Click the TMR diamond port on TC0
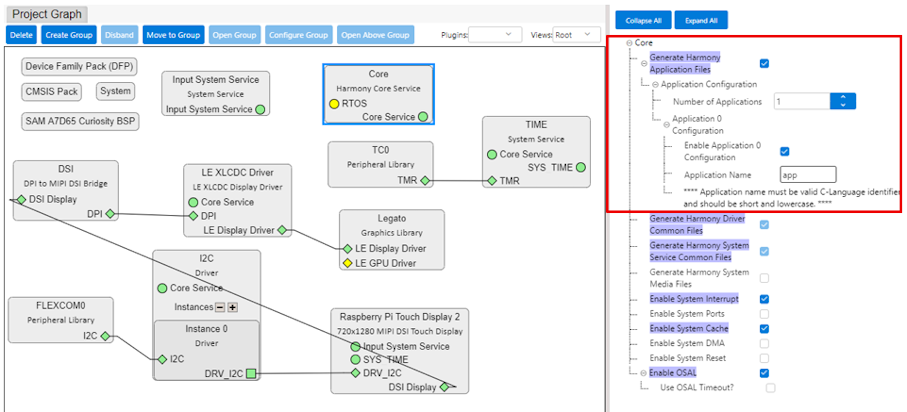The width and height of the screenshot is (907, 412). (x=424, y=181)
